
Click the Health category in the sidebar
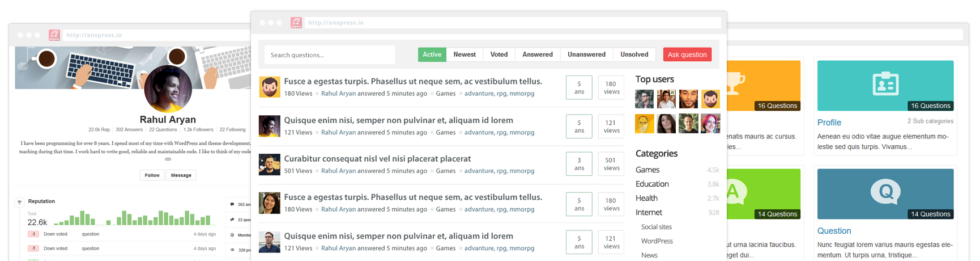click(x=646, y=198)
